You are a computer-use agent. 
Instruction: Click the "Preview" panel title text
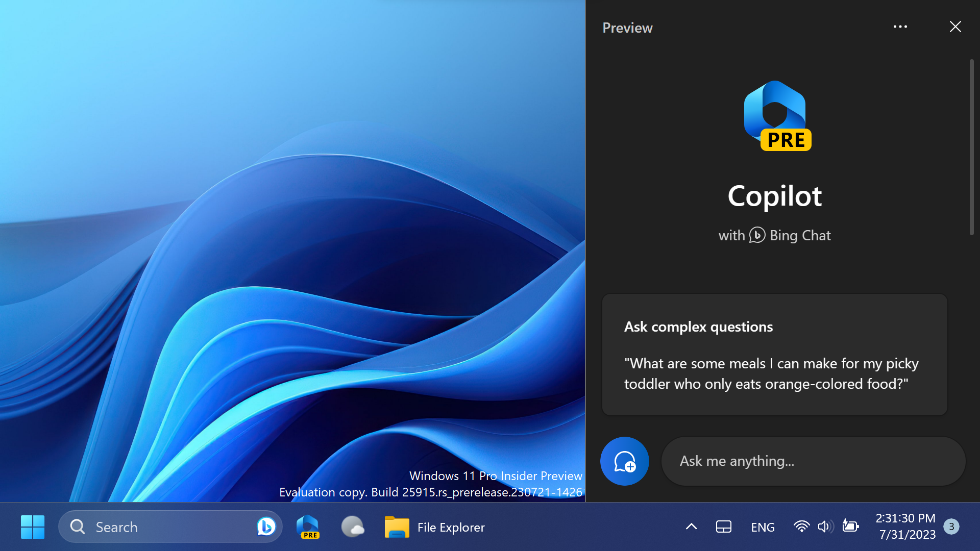point(627,28)
